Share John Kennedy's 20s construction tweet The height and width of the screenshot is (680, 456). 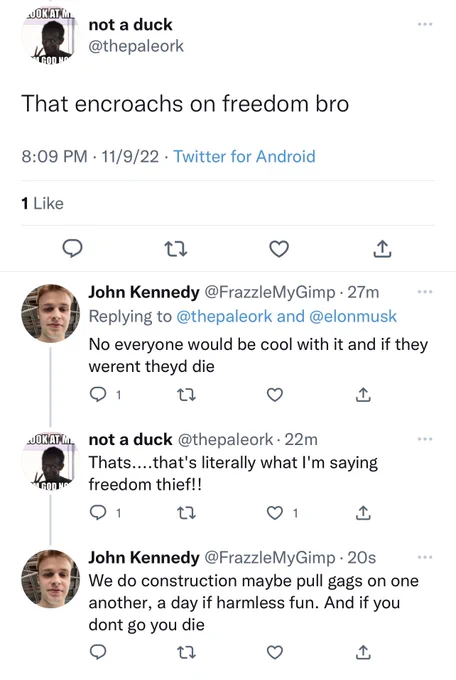coord(363,652)
